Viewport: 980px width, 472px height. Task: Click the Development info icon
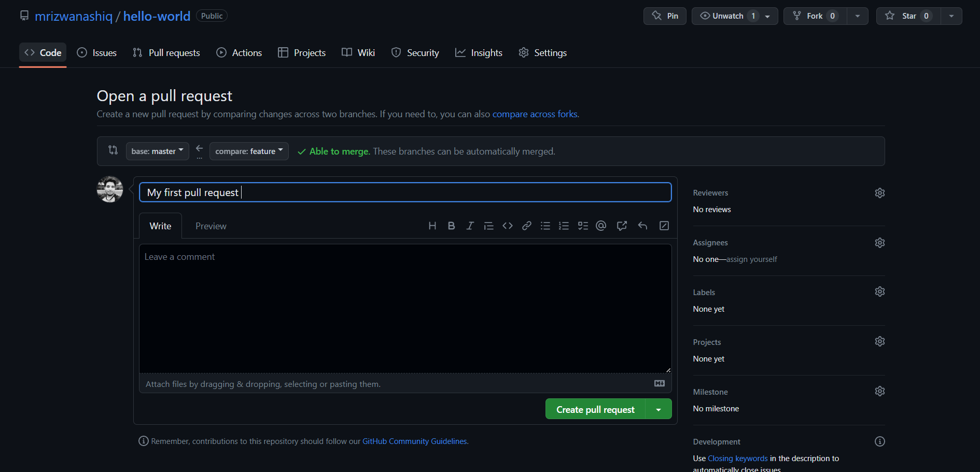click(879, 441)
